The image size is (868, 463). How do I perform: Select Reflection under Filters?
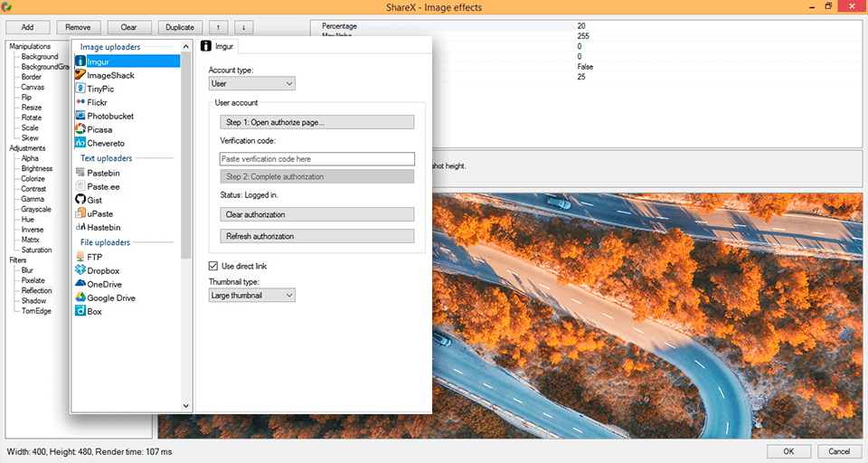(36, 291)
